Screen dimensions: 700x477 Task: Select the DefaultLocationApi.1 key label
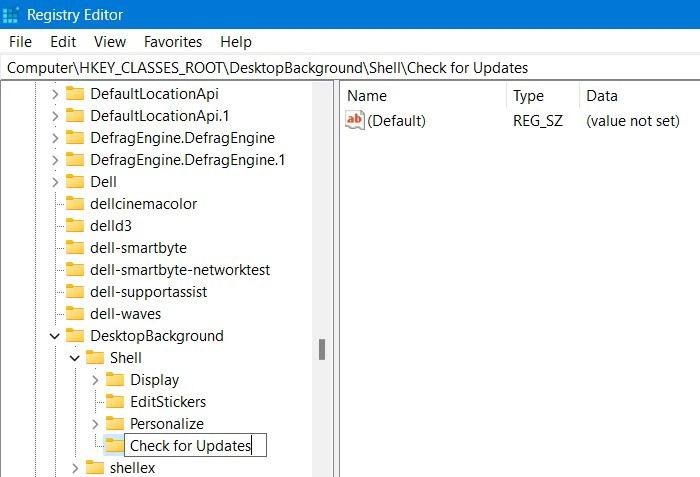click(159, 116)
